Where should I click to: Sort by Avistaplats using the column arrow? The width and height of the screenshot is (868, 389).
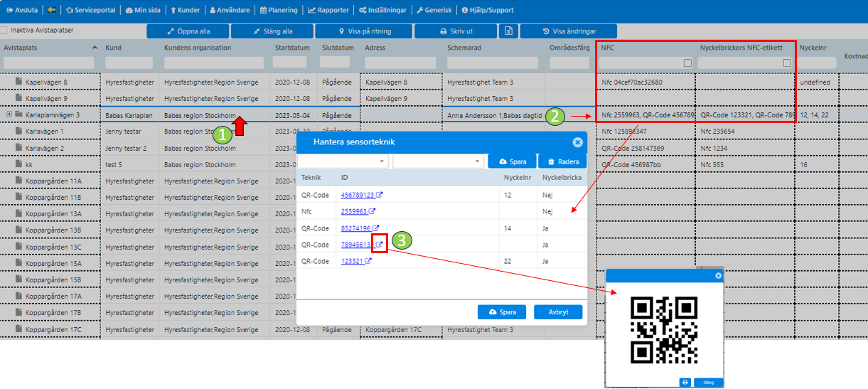pyautogui.click(x=95, y=48)
